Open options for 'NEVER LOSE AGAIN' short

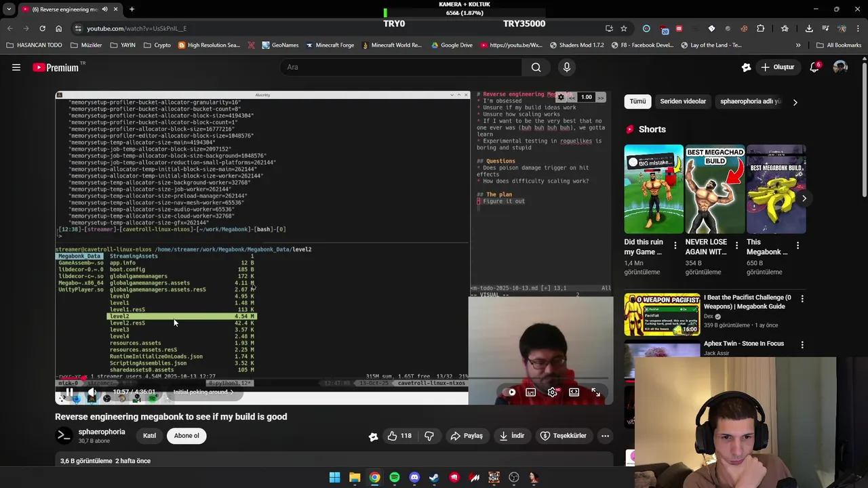(736, 246)
